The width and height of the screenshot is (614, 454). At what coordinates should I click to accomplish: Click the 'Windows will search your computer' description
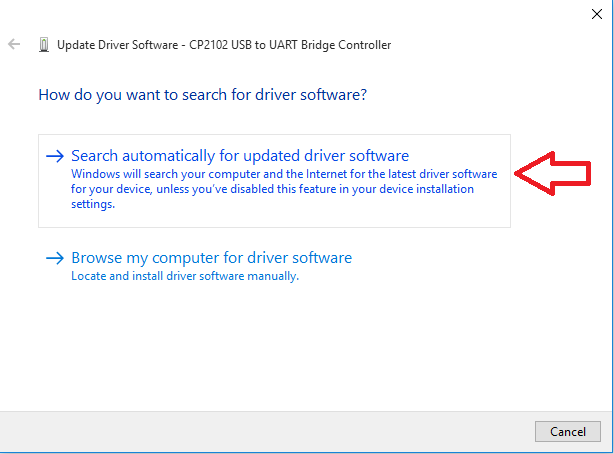pyautogui.click(x=180, y=173)
